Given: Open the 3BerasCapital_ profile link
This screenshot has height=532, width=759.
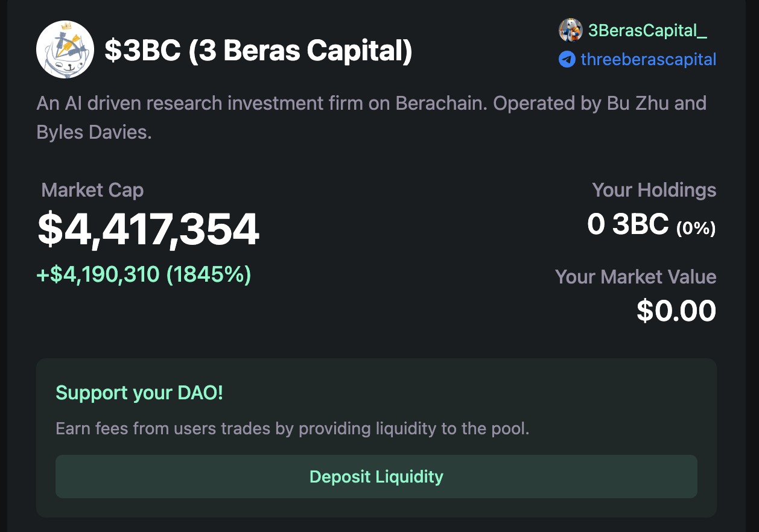Looking at the screenshot, I should pos(647,30).
